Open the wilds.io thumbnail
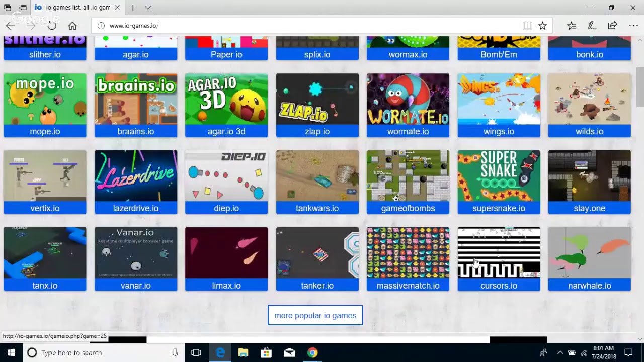The image size is (644, 362). [590, 99]
